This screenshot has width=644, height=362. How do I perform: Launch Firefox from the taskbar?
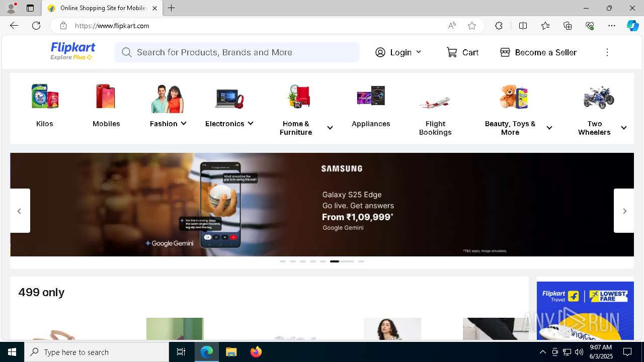[x=256, y=352]
